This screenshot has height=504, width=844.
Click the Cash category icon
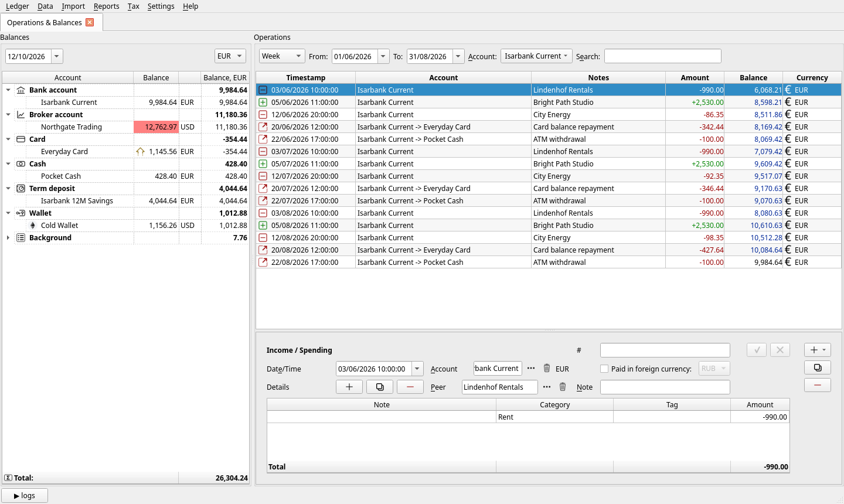click(x=21, y=164)
